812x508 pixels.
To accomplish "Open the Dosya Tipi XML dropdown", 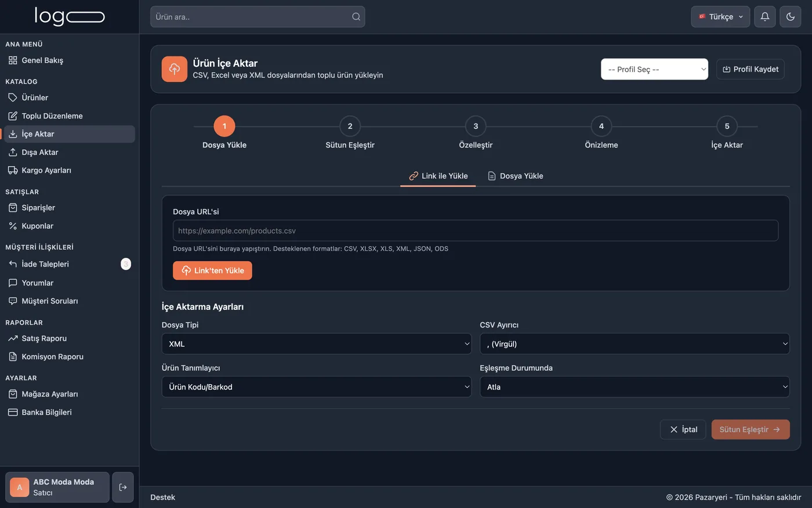I will coord(317,344).
